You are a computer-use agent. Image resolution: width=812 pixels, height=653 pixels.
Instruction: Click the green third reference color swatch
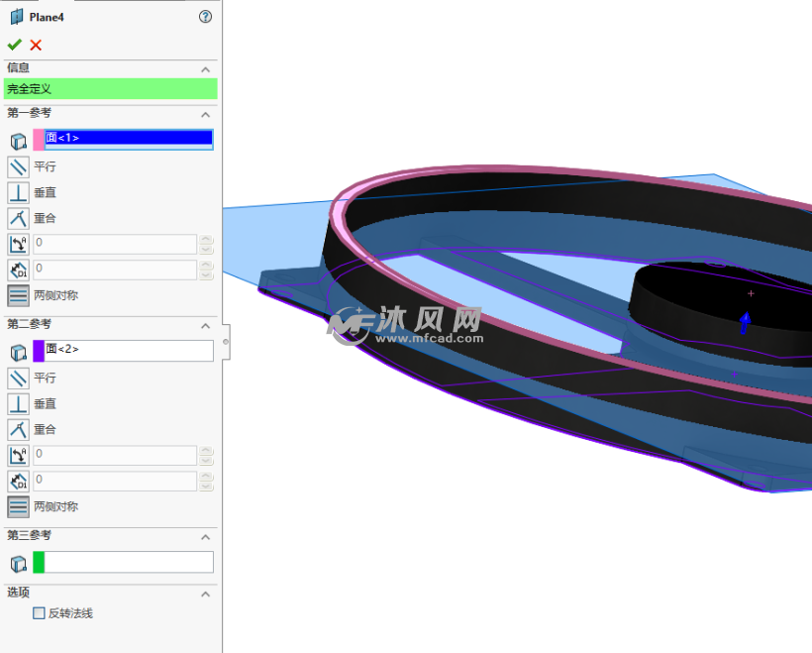pyautogui.click(x=39, y=562)
